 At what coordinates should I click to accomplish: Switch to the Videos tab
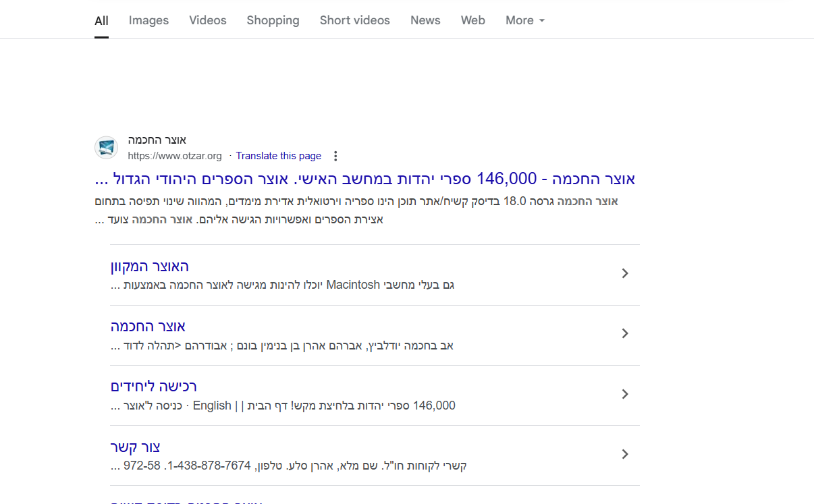pos(208,20)
